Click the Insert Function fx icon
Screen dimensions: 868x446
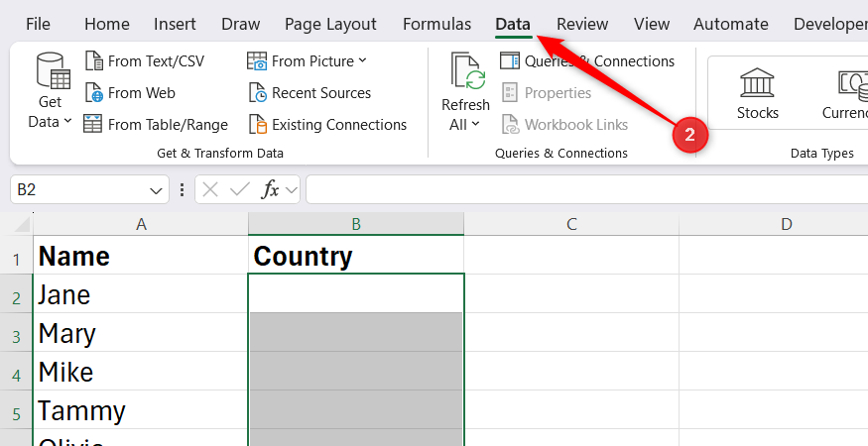[x=270, y=190]
